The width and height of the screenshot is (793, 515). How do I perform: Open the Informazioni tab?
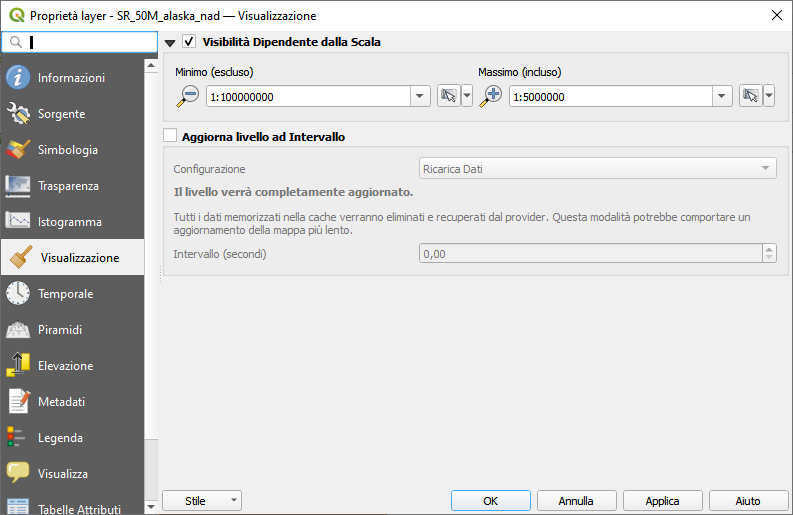pos(72,77)
